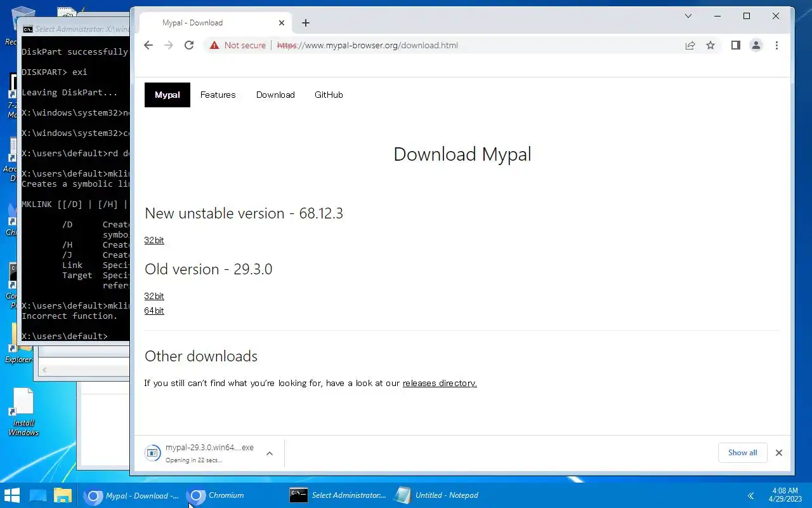Switch to Mypal - Download taskbar item
812x508 pixels.
[132, 495]
